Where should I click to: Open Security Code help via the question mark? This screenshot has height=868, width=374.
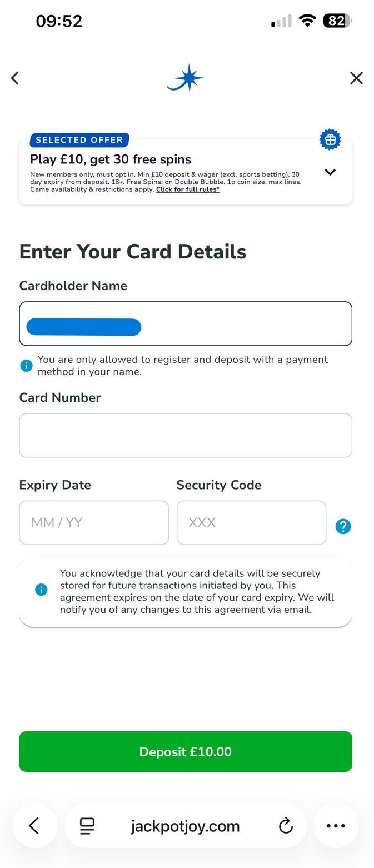(343, 526)
